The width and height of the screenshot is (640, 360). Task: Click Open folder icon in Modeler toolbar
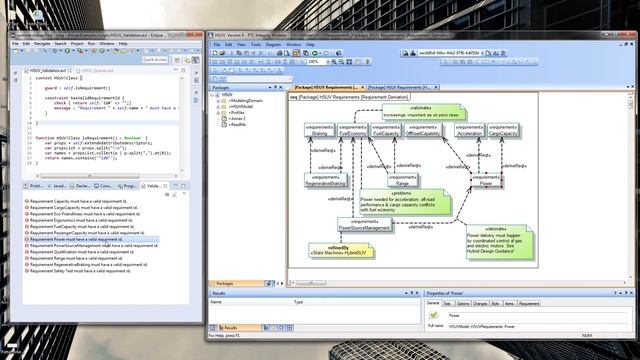pyautogui.click(x=222, y=53)
